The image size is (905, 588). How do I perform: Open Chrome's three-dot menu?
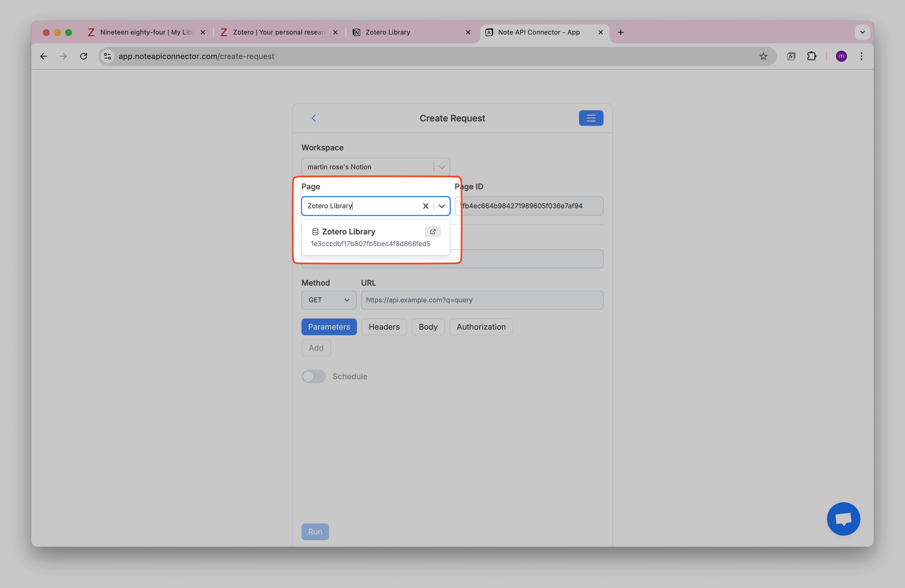click(x=861, y=56)
